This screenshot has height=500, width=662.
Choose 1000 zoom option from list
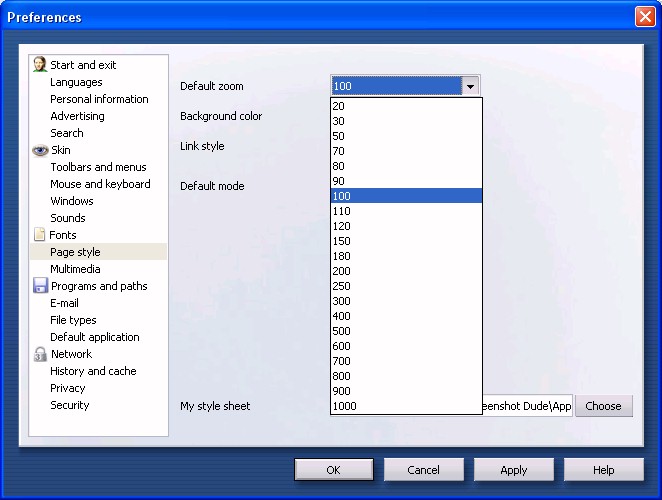point(406,406)
